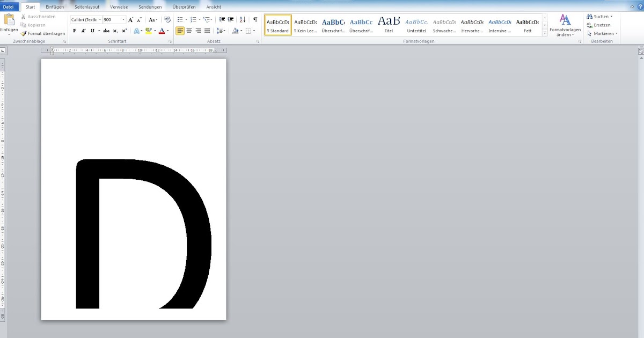Toggle centered text alignment
Image resolution: width=644 pixels, height=338 pixels.
pyautogui.click(x=189, y=31)
